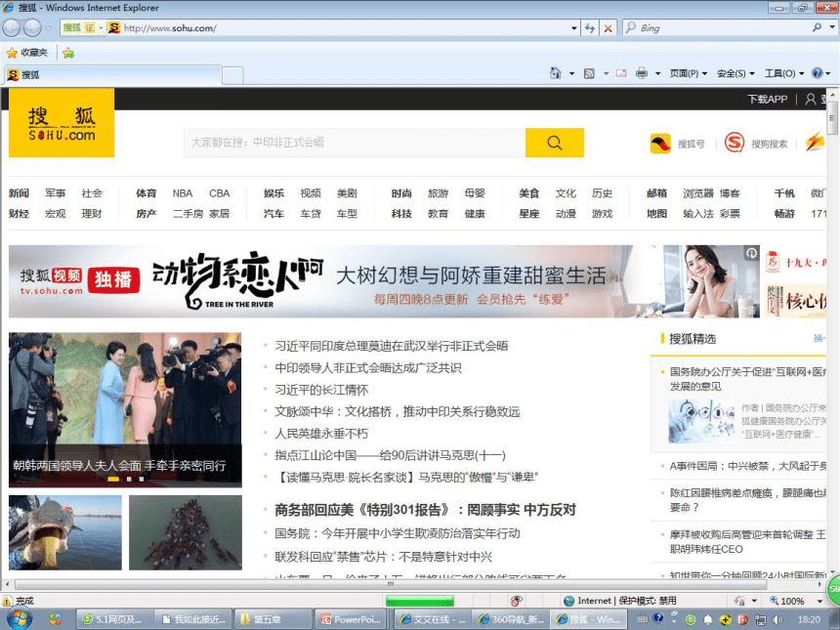Open the 安全(S) menu

tap(735, 73)
